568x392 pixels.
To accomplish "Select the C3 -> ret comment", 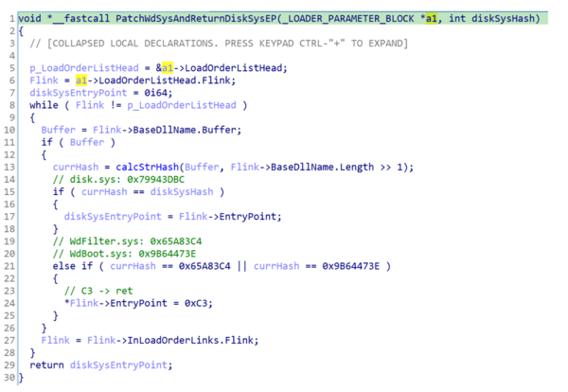I will pyautogui.click(x=98, y=291).
